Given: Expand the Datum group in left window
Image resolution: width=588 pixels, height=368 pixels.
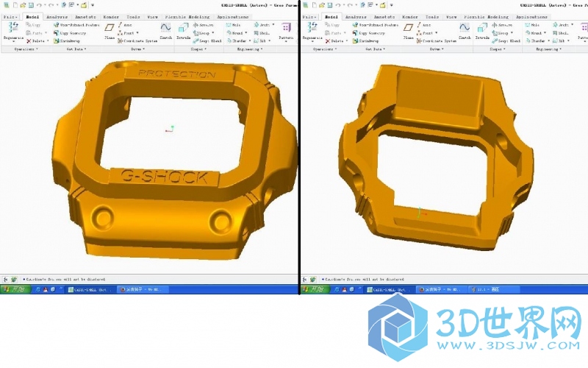Looking at the screenshot, I should coord(137,49).
